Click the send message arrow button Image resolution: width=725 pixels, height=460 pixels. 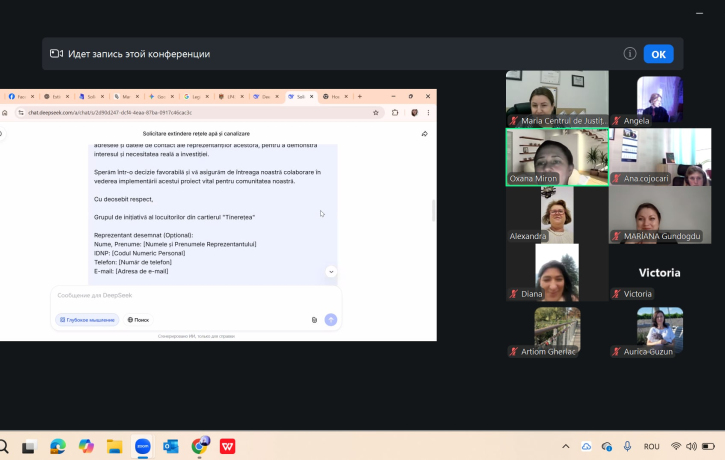point(331,320)
